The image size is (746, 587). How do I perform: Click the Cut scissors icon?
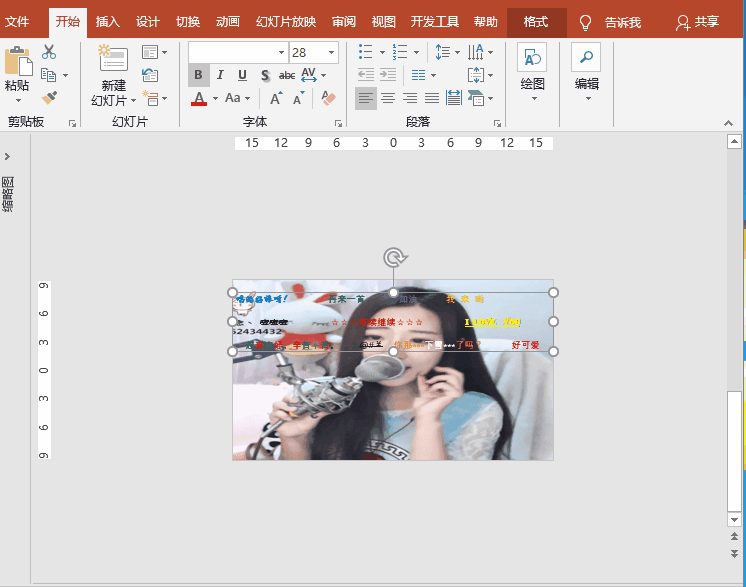(x=49, y=52)
